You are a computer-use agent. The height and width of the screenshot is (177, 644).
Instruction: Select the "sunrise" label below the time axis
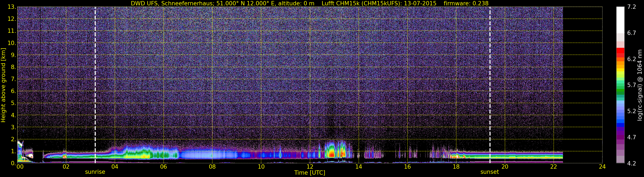(x=95, y=172)
